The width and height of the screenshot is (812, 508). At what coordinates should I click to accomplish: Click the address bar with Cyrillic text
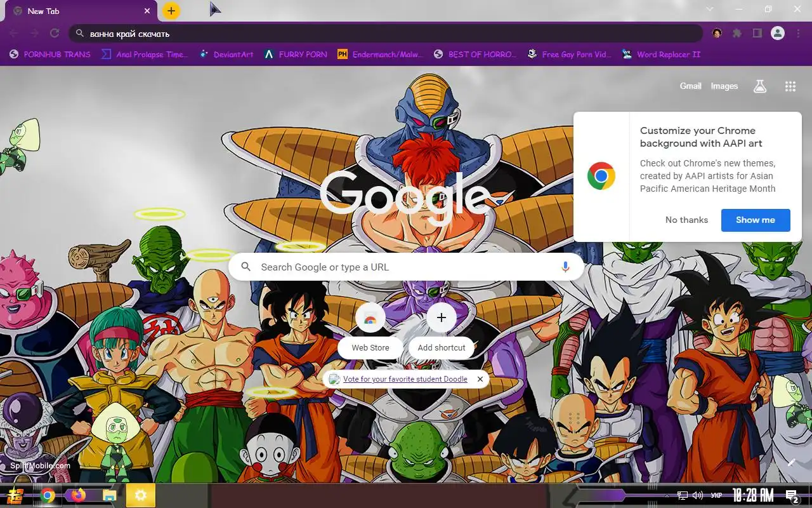[x=386, y=33]
